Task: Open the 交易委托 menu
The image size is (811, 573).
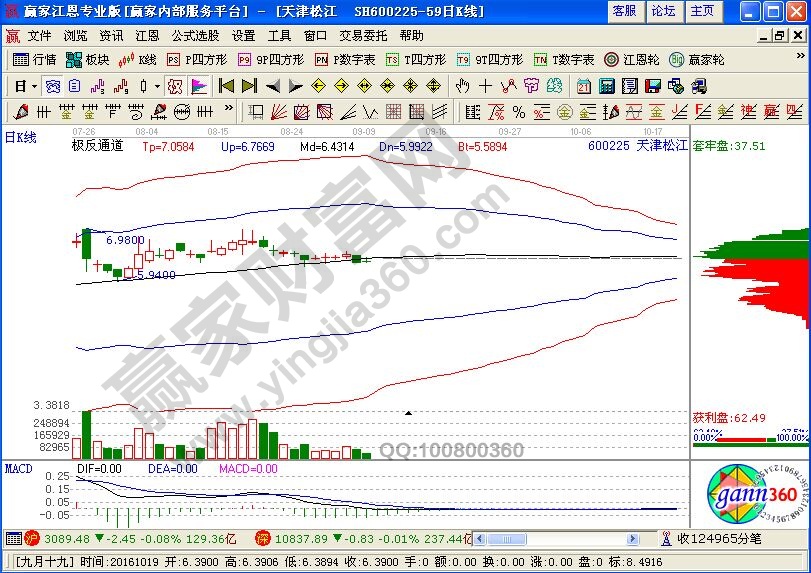Action: 362,36
